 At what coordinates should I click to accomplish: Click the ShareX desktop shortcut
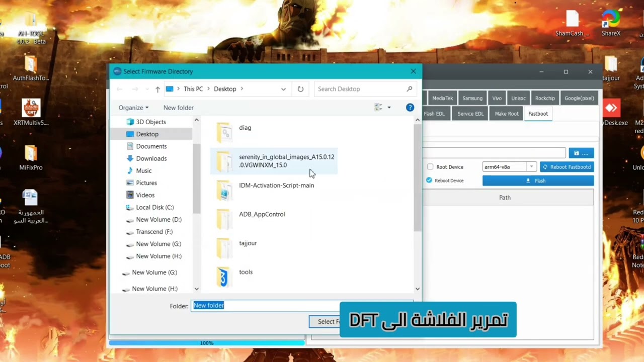[x=611, y=24]
